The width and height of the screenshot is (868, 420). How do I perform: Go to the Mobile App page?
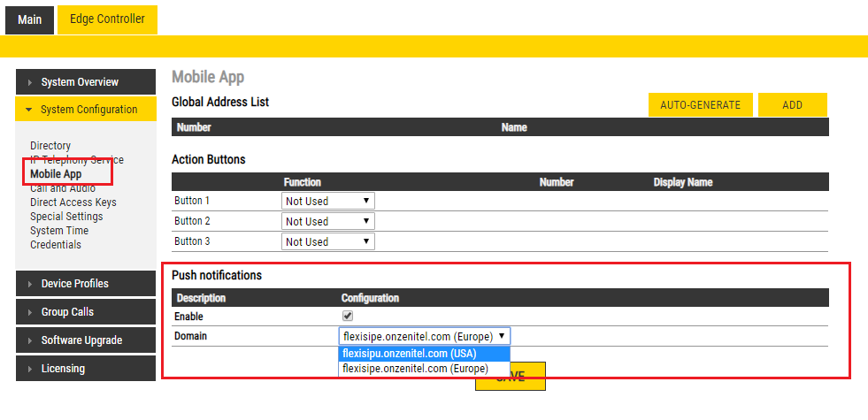click(56, 174)
